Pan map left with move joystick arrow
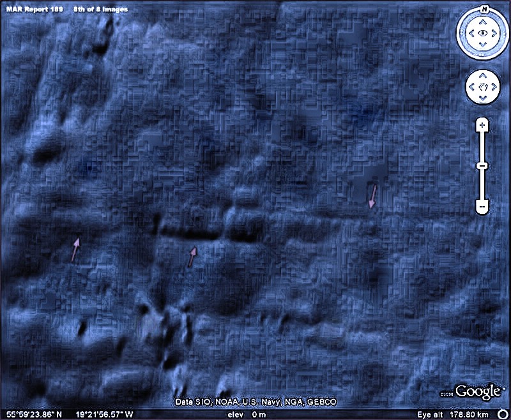Screen dimensions: 511x420 [472, 85]
